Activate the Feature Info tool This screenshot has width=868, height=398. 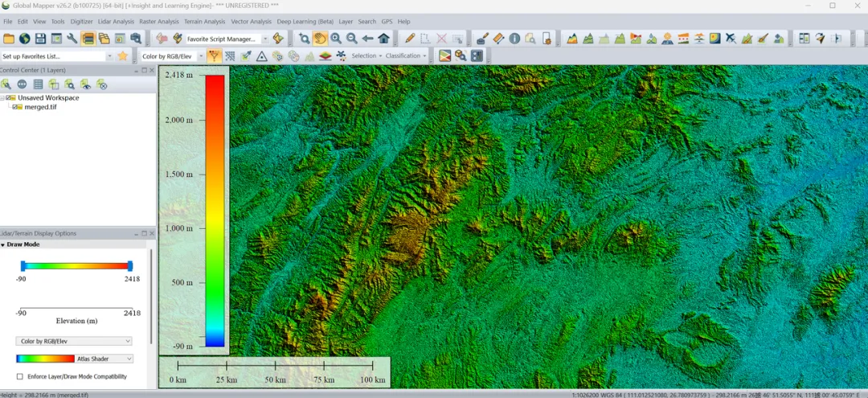point(514,39)
